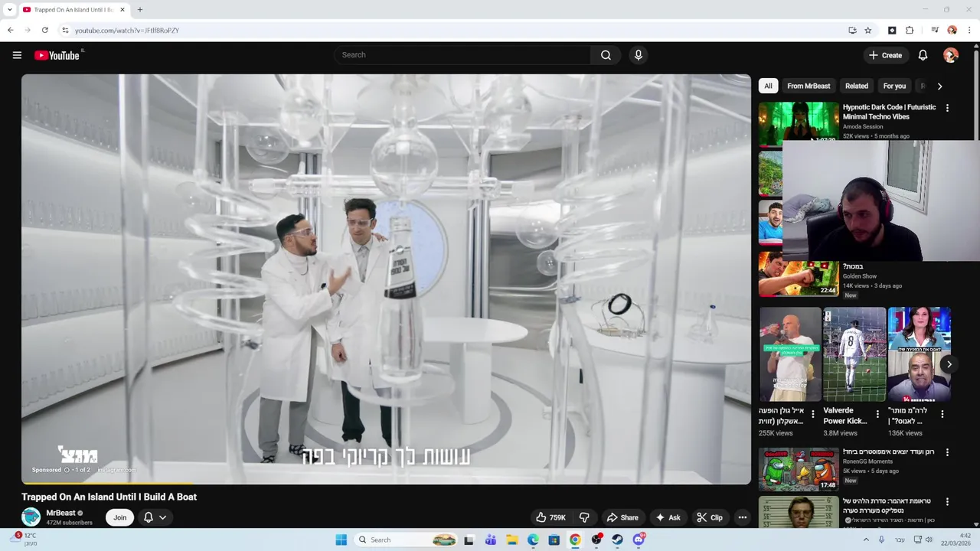Open YouTube notifications bell
Image resolution: width=980 pixels, height=551 pixels.
[x=923, y=55]
